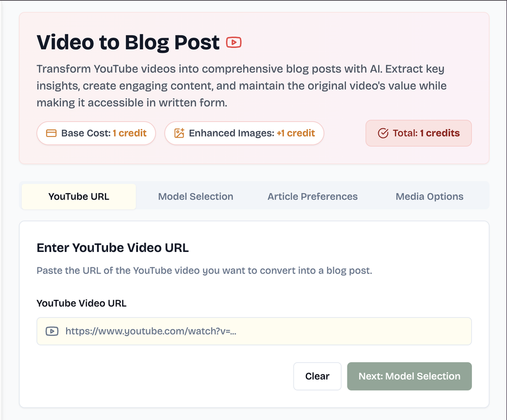Screen dimensions: 507x420
Task: Click the 'Transform YouTube videos' description paragraph
Action: click(x=241, y=86)
